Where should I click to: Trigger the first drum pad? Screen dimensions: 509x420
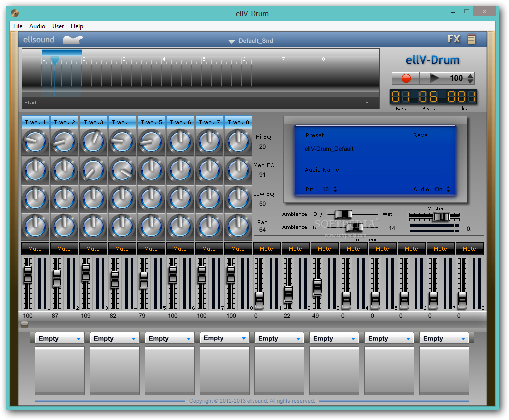click(x=60, y=370)
